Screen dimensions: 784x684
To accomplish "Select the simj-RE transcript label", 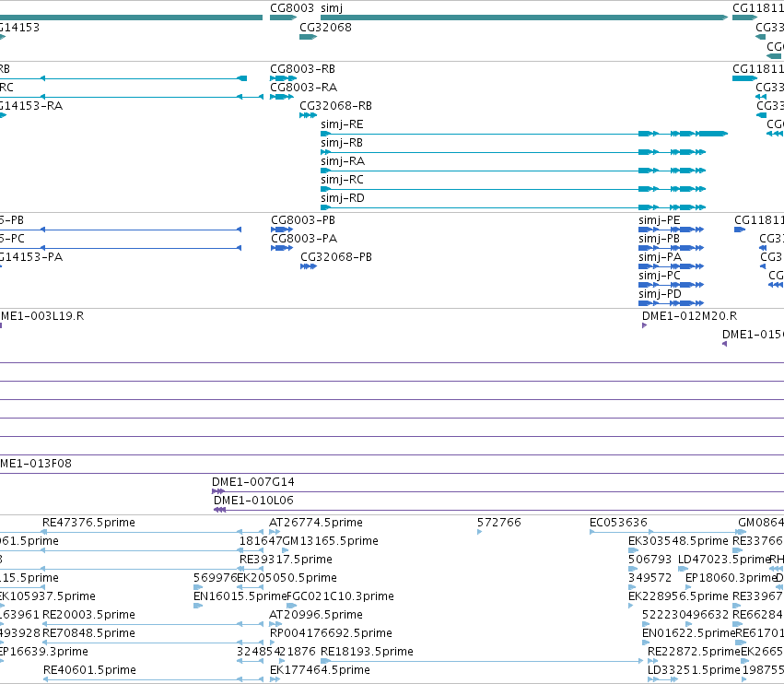I will 342,124.
